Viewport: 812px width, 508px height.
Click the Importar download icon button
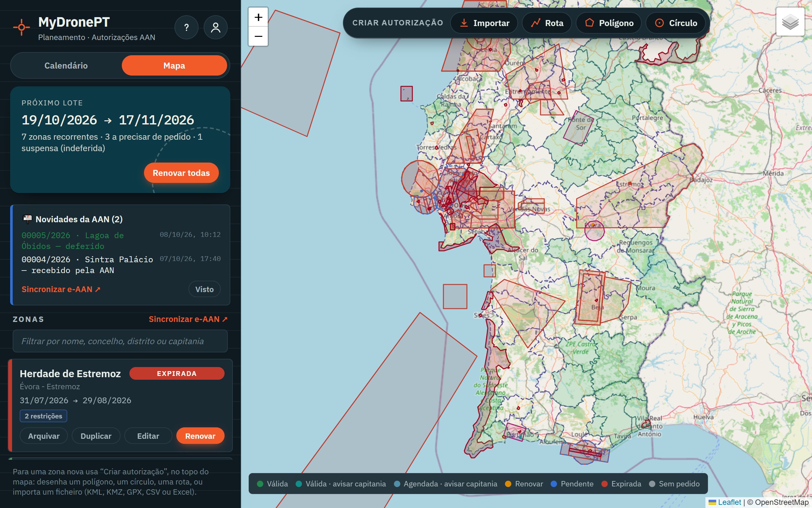coord(484,23)
